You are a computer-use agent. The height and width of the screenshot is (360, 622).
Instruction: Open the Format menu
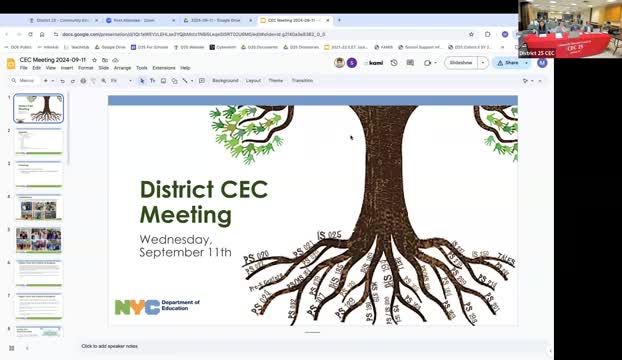coord(86,68)
